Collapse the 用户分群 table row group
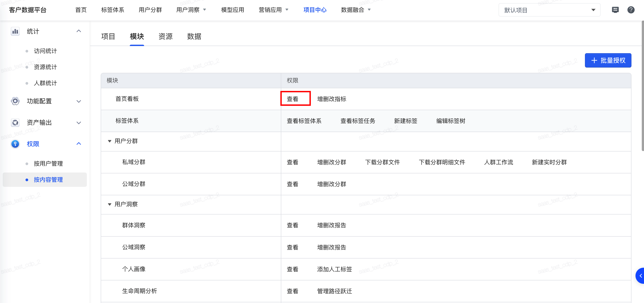This screenshot has height=303, width=644. (109, 141)
